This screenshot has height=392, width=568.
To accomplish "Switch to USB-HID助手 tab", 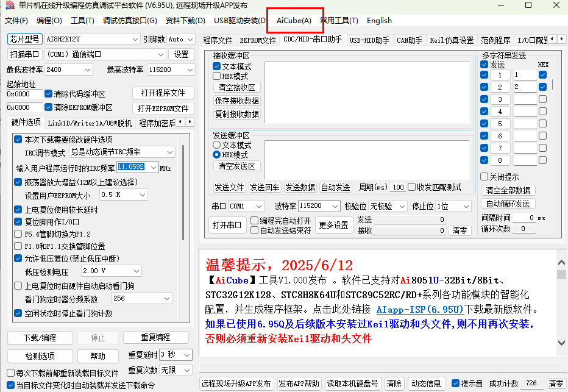I will [x=369, y=40].
